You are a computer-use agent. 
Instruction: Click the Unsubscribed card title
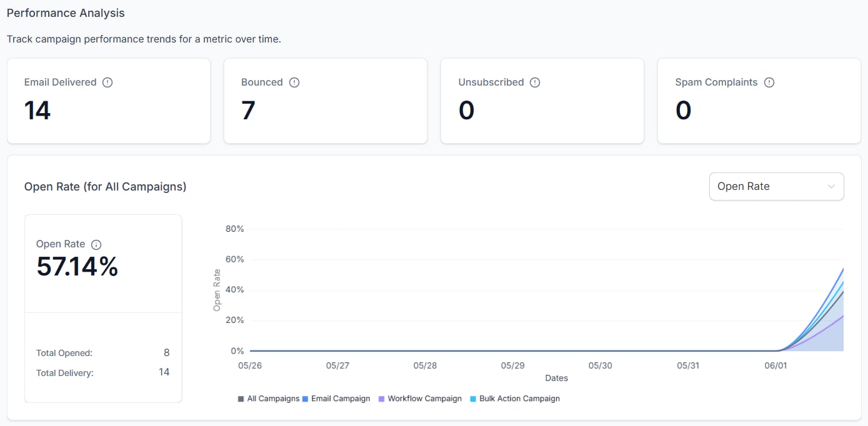[x=491, y=82]
